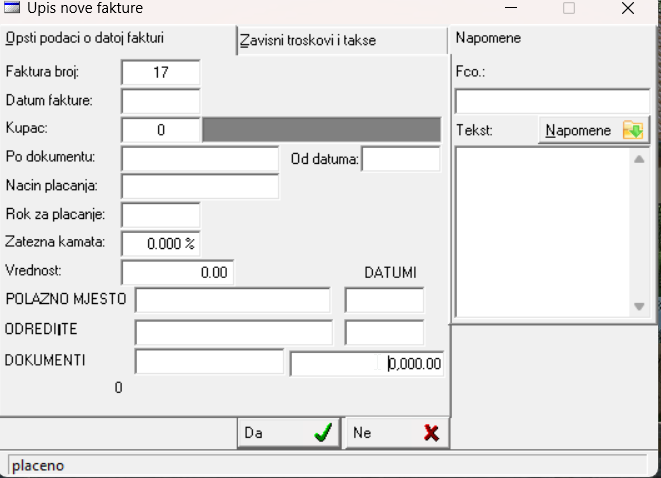
Task: Click the Od datuma date field
Action: 400,159
